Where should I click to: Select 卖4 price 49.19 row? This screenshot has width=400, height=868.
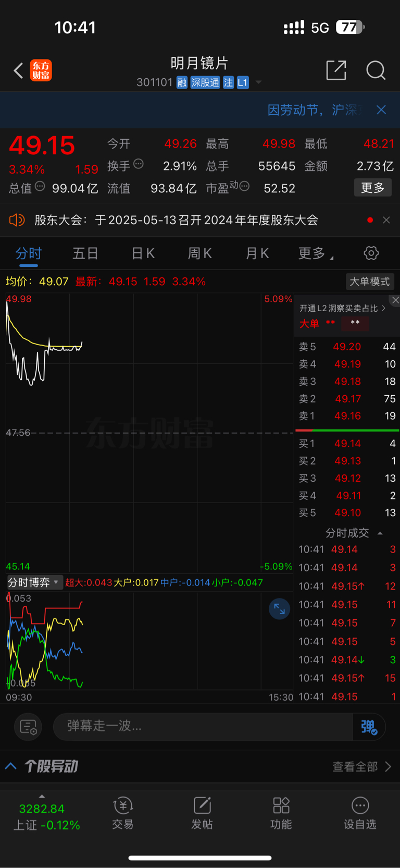[x=347, y=364]
